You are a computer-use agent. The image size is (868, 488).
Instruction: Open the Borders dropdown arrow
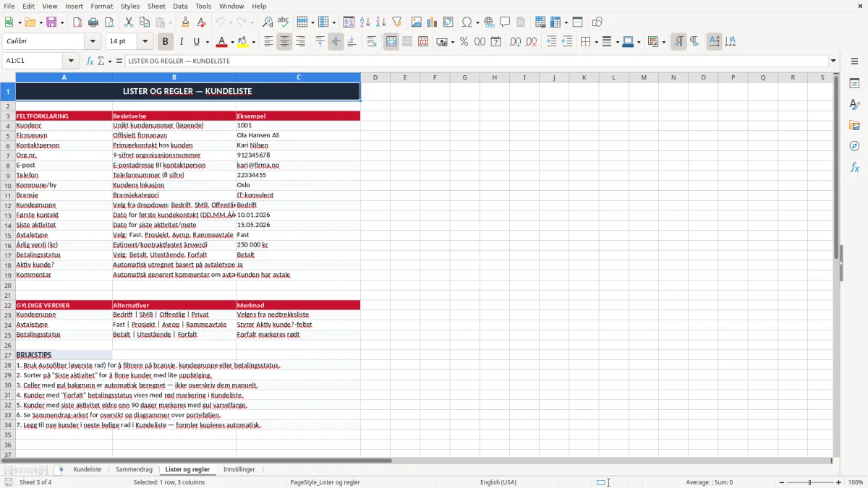(596, 42)
